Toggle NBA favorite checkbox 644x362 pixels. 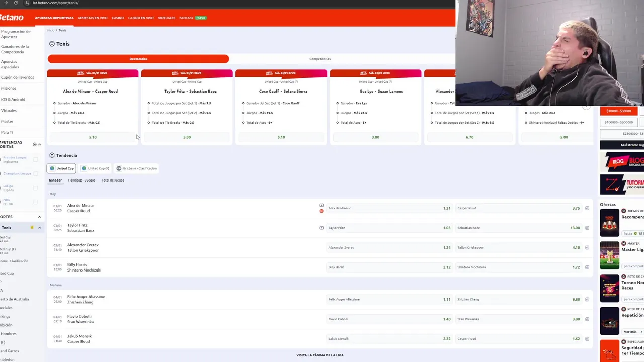(x=36, y=202)
